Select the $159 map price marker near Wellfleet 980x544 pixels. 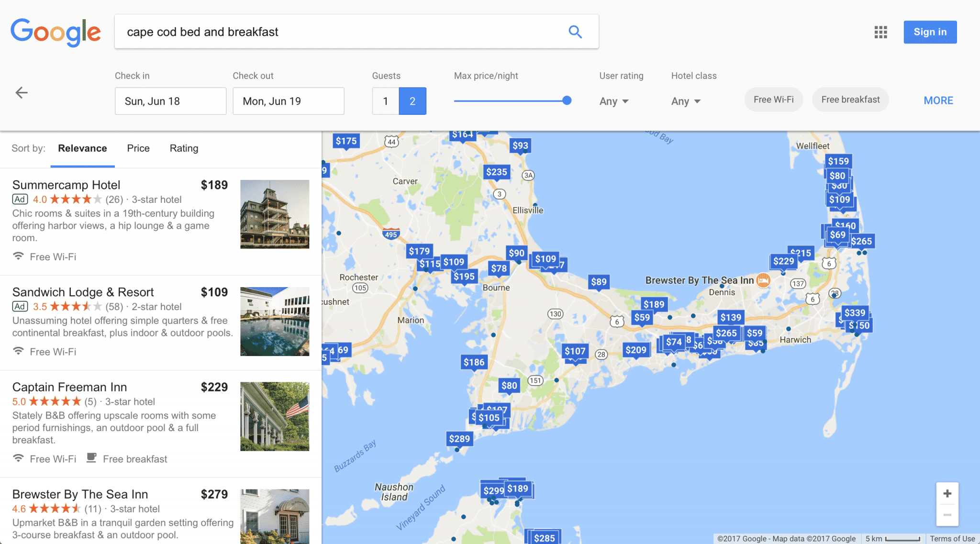pyautogui.click(x=838, y=161)
